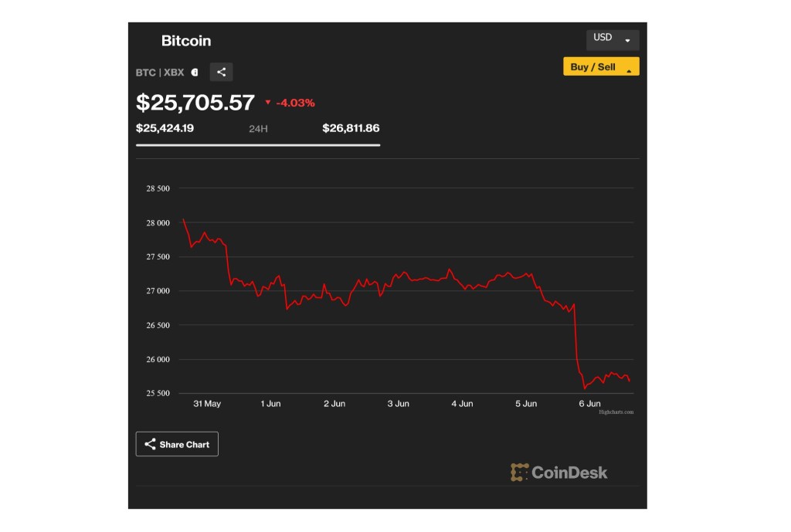Click the info icon next to XBX
This screenshot has width=791, height=532.
195,73
